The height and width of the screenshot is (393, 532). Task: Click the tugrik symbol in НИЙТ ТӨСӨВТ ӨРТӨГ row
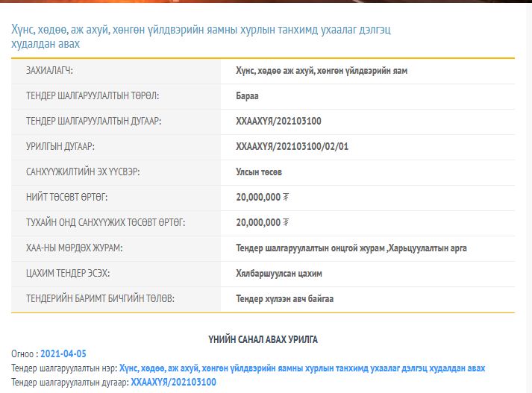pyautogui.click(x=286, y=197)
